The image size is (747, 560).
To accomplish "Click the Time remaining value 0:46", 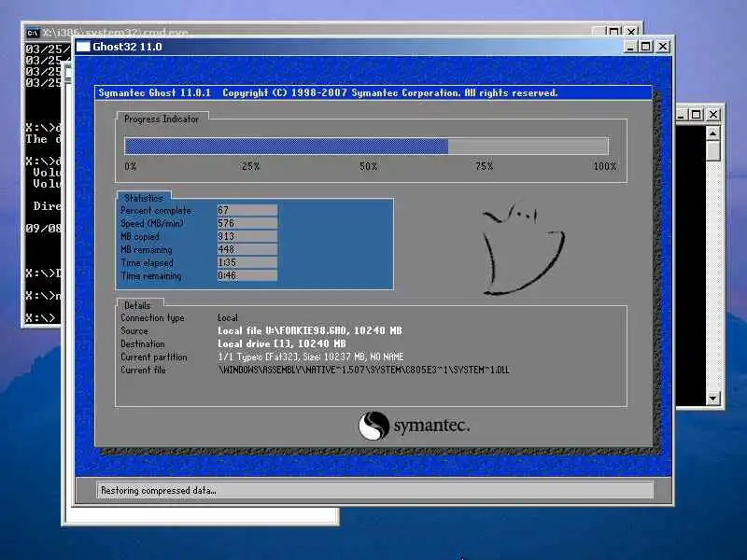I will click(247, 275).
